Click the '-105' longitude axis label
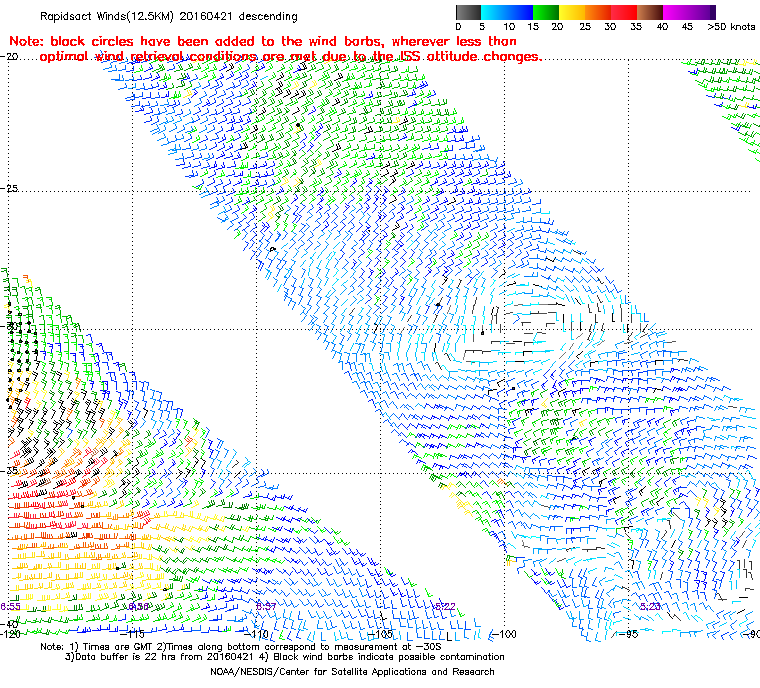Image resolution: width=760 pixels, height=688 pixels. (380, 634)
